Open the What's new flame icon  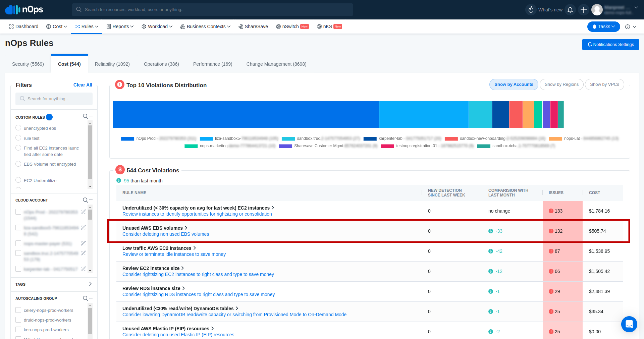pos(531,10)
